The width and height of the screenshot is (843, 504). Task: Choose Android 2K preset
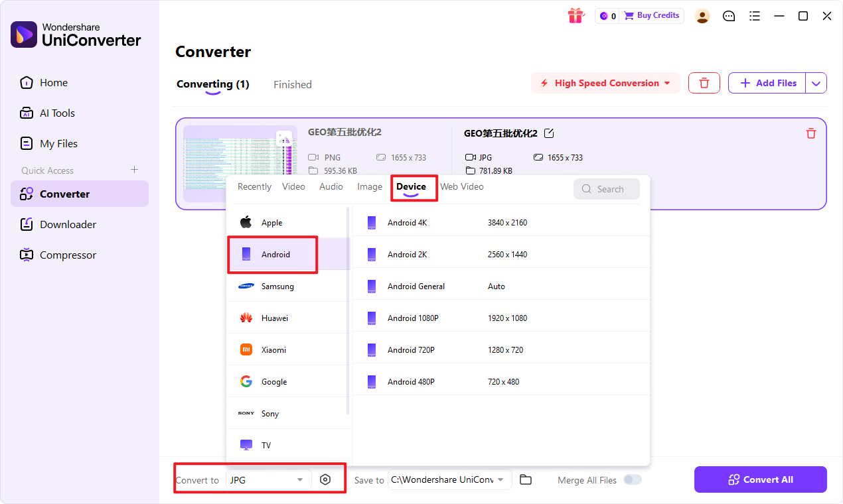pos(501,255)
